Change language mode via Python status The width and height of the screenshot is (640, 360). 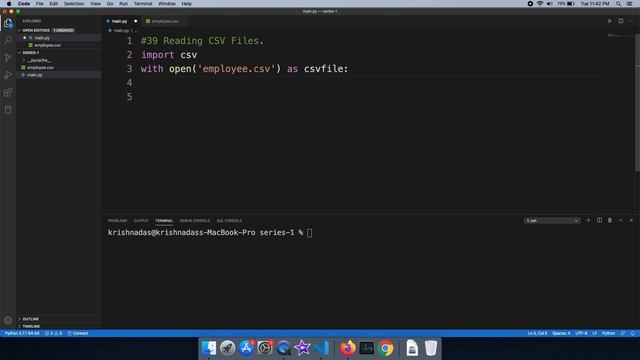coord(608,333)
